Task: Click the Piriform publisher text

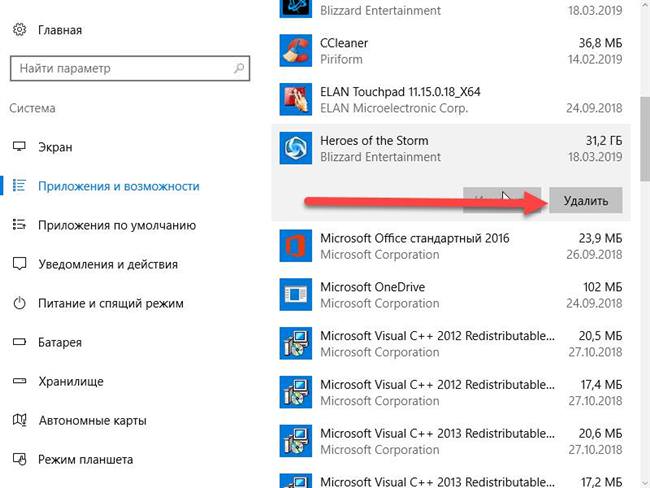Action: point(341,59)
